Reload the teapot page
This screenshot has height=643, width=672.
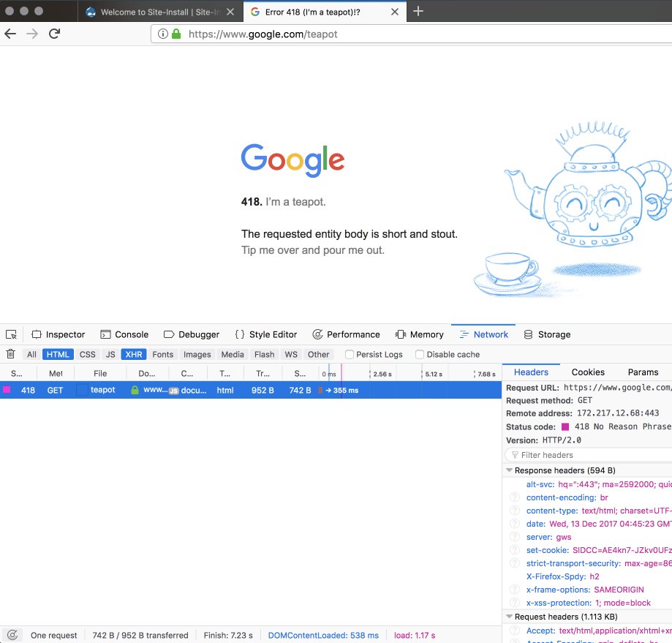pos(54,34)
